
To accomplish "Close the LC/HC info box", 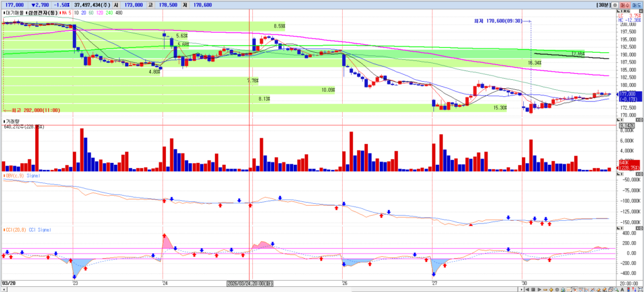I will [640, 12].
